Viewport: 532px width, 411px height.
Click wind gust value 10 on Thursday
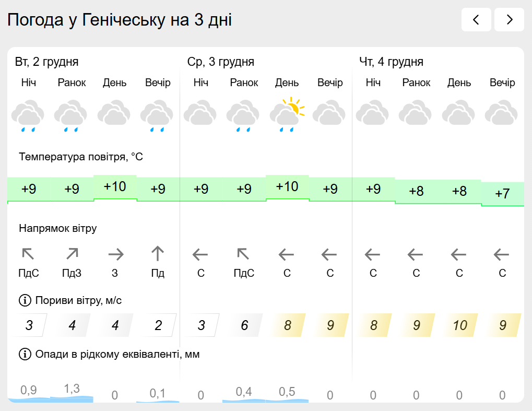click(459, 325)
